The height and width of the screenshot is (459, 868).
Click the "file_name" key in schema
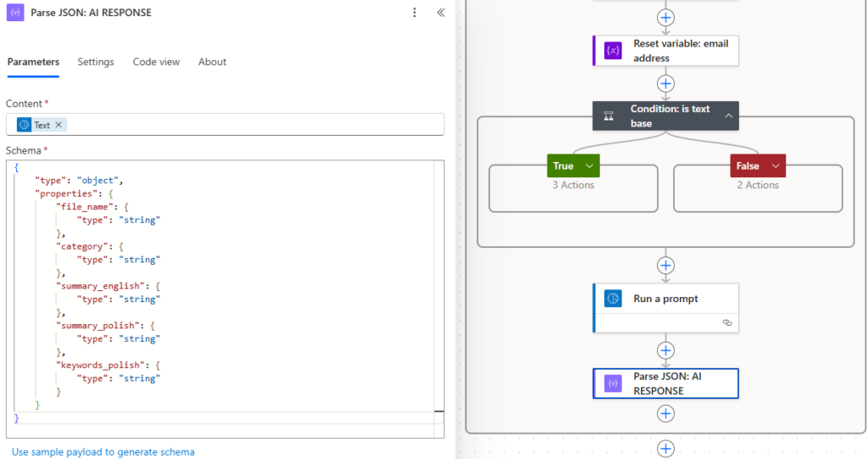point(86,207)
